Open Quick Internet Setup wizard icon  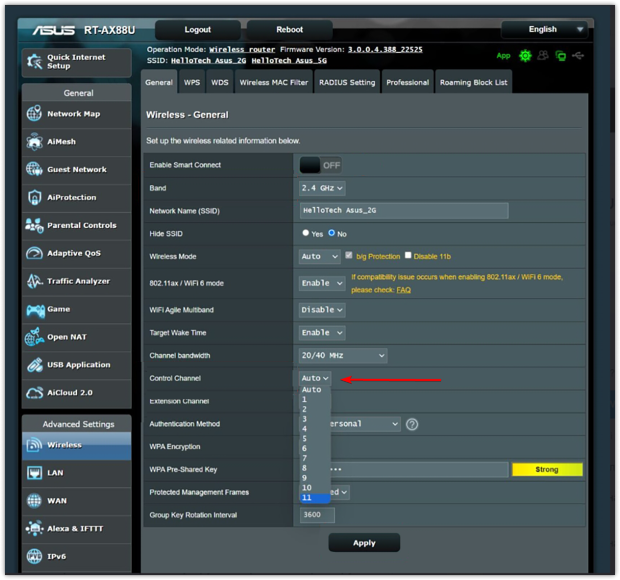[34, 62]
